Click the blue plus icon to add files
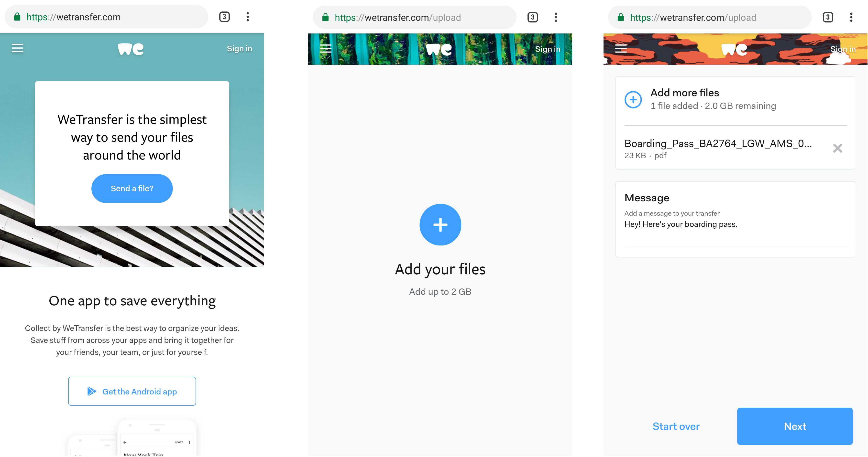The image size is (868, 457). pyautogui.click(x=440, y=224)
